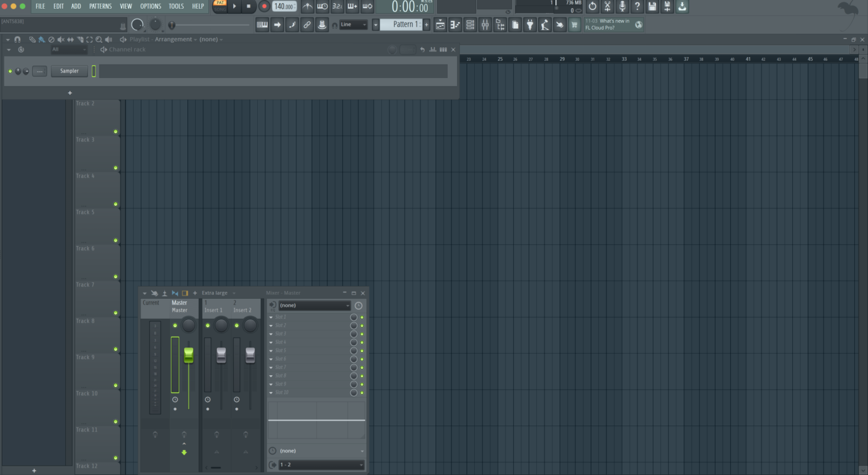Open the piano roll view button
868x475 pixels.
coord(455,25)
